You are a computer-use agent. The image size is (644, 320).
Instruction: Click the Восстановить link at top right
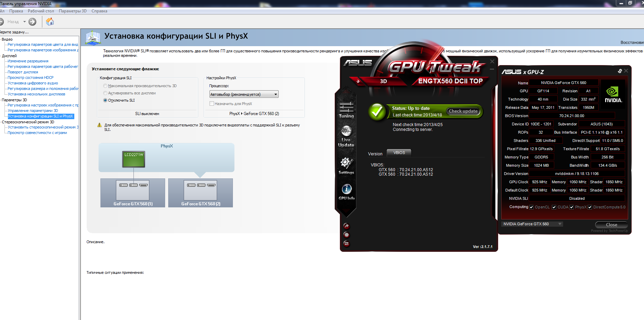tap(632, 42)
